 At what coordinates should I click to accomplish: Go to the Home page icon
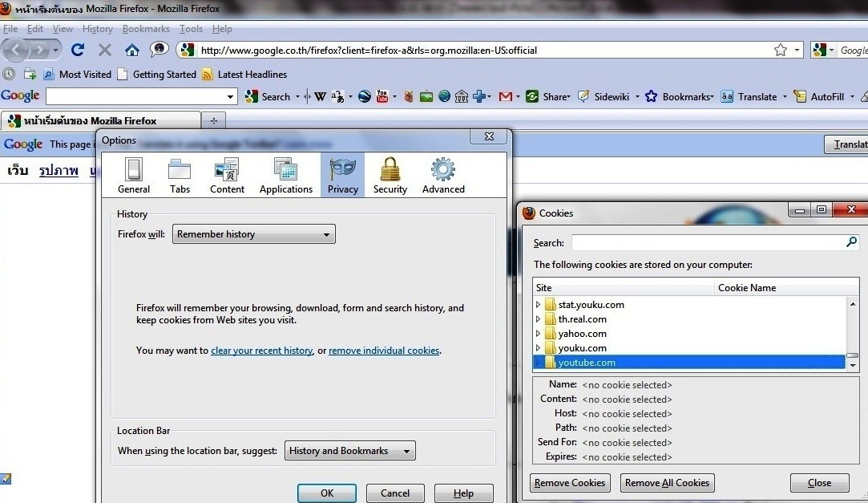(x=131, y=51)
